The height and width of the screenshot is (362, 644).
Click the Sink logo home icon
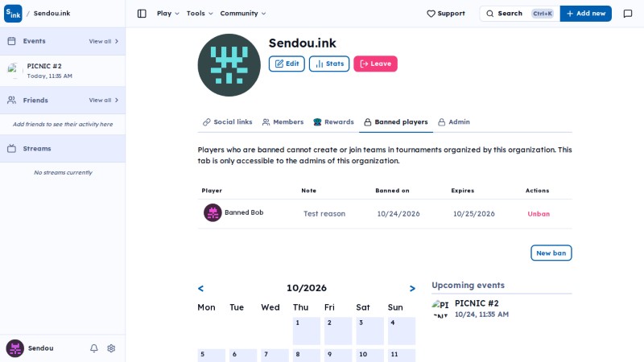coord(13,14)
